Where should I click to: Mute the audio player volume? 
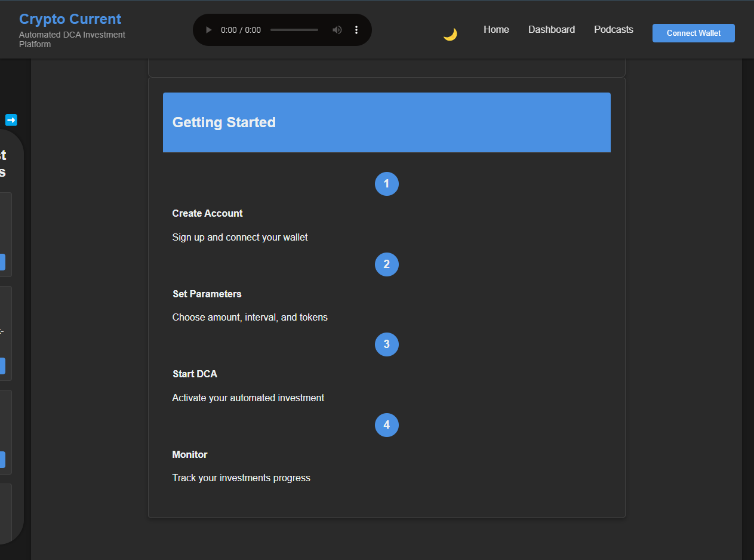click(x=337, y=30)
